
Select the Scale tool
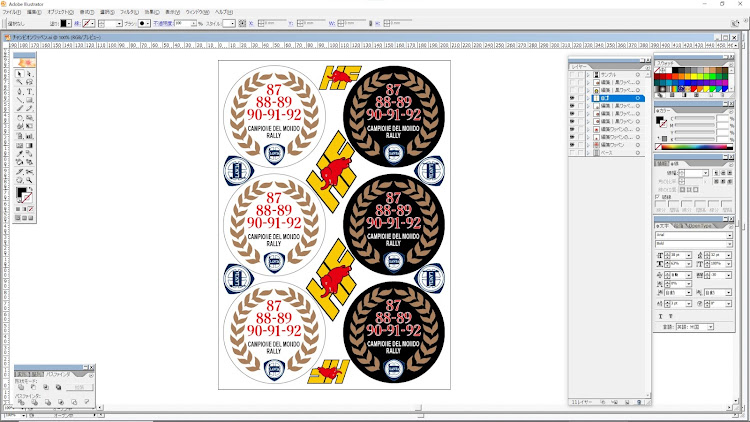point(29,118)
